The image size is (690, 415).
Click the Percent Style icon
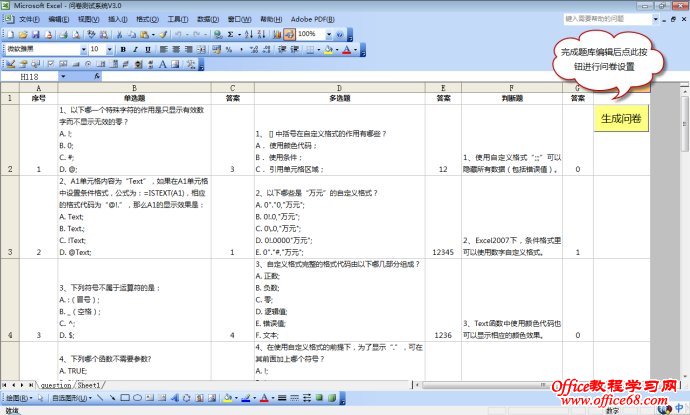(x=229, y=50)
